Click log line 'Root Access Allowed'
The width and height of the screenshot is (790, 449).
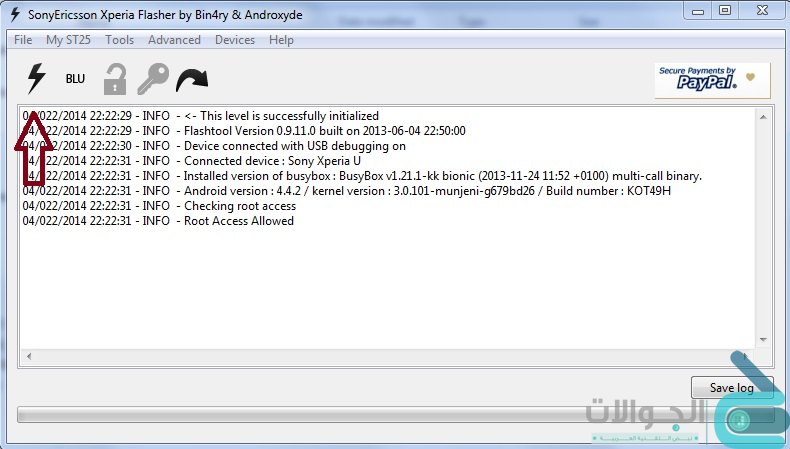pyautogui.click(x=158, y=221)
